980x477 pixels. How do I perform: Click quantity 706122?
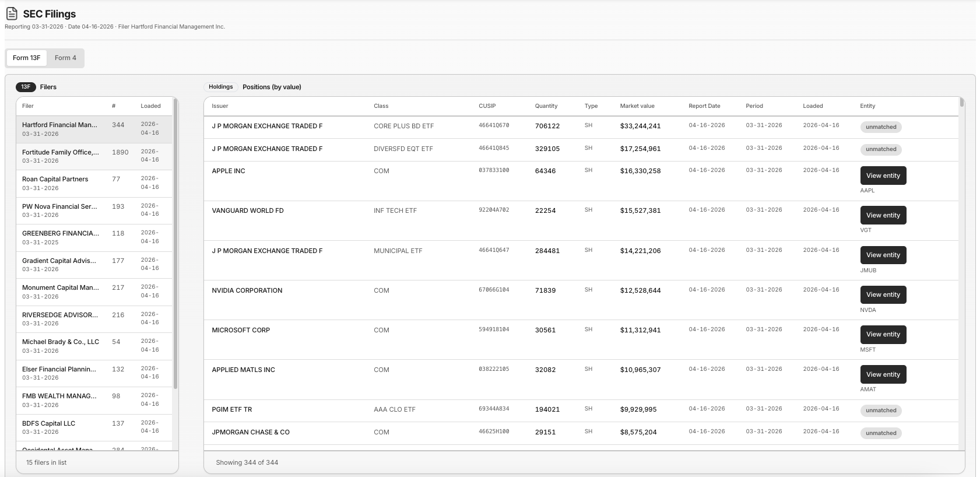[x=547, y=126]
